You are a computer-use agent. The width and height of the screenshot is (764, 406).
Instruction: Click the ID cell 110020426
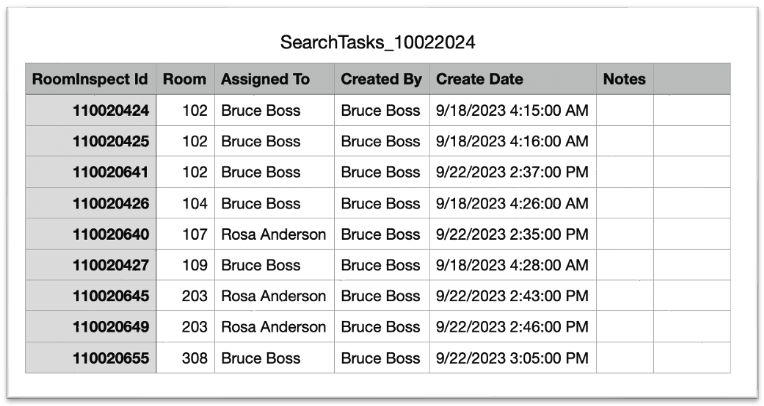pos(110,203)
